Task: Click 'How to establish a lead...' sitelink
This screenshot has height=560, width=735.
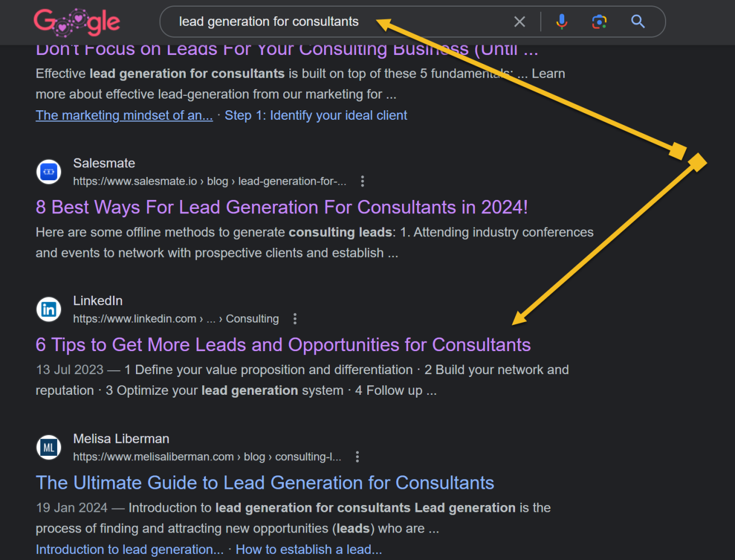Action: (x=308, y=549)
